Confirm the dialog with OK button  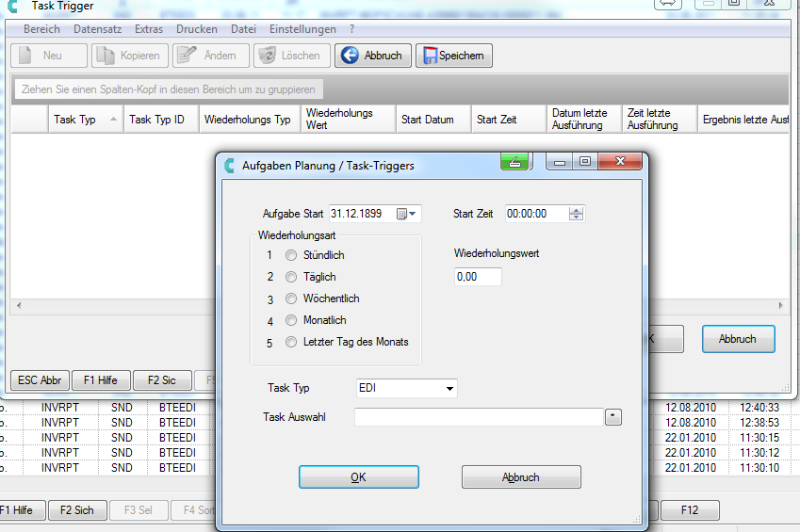pos(358,477)
